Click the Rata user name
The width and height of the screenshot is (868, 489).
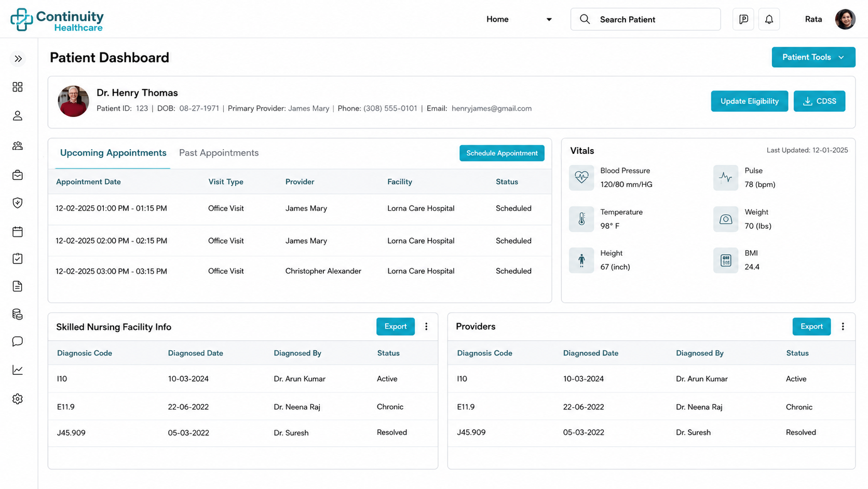813,19
